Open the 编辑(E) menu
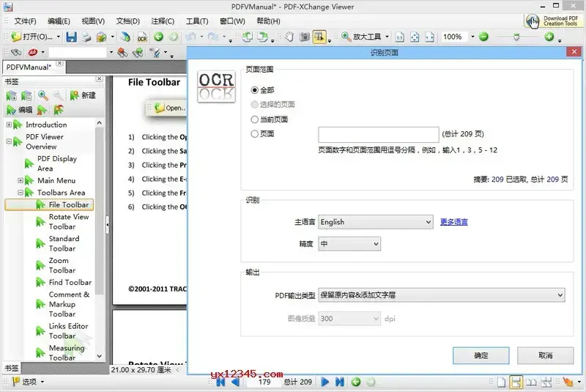Image resolution: width=586 pixels, height=392 pixels. [59, 21]
